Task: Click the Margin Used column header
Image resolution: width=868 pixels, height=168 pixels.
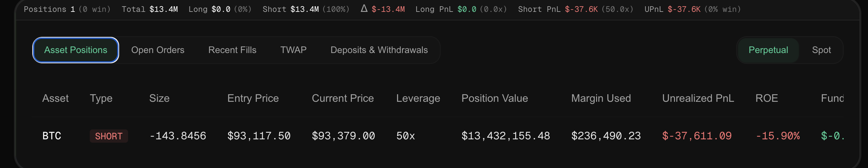Action: point(601,98)
